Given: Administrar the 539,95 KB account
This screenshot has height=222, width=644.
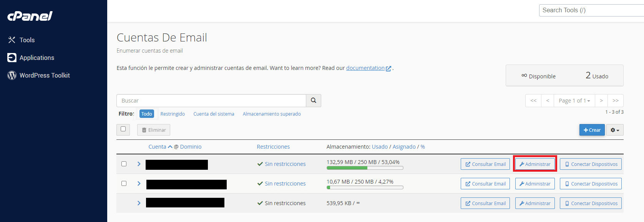Looking at the screenshot, I should [x=535, y=203].
